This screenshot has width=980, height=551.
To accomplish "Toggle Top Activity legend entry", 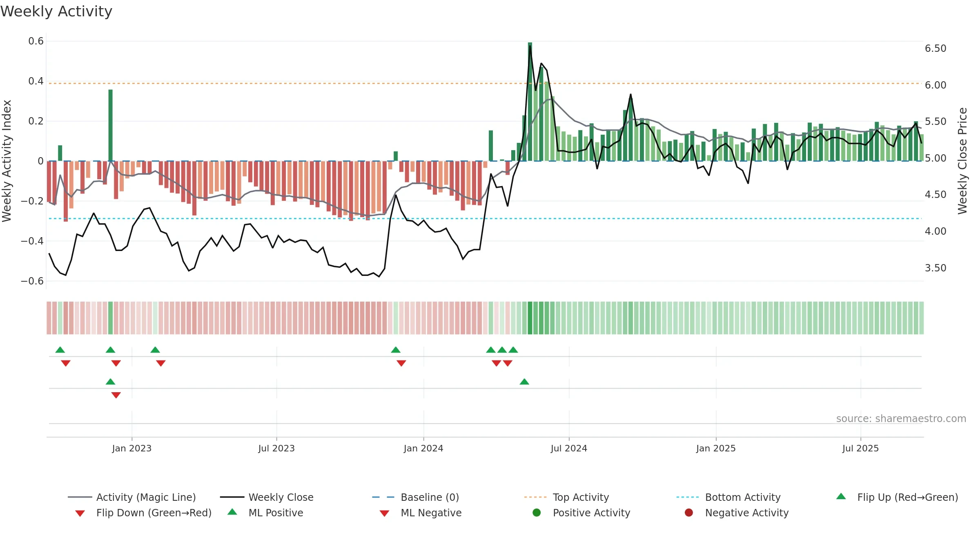I will click(567, 497).
